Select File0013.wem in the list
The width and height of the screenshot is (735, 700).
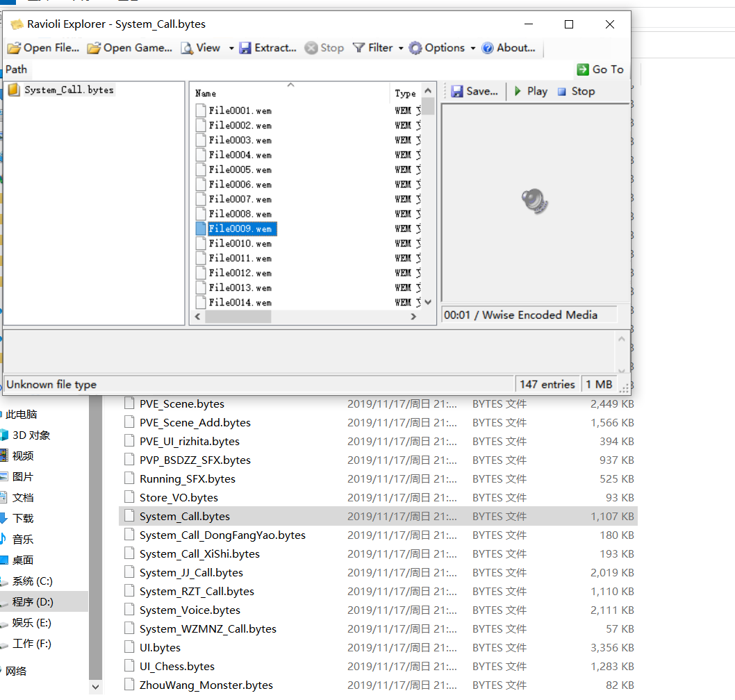click(234, 287)
